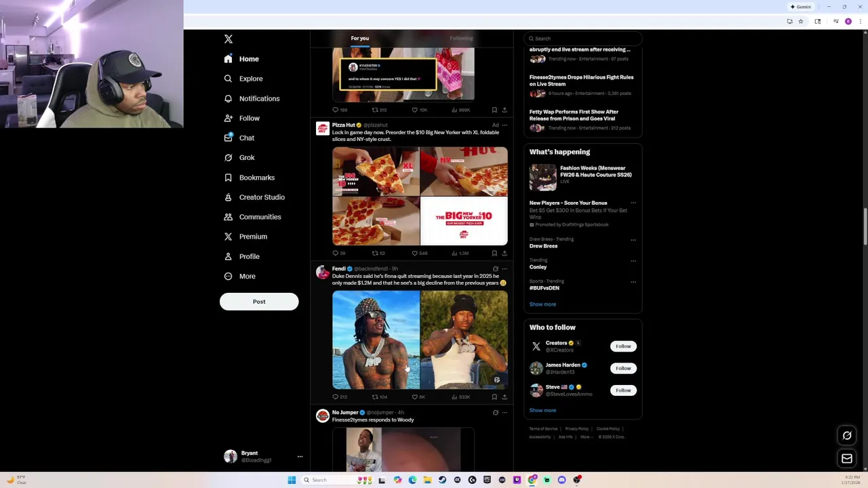Open the Privacy Policy footer link
Viewport: 868px width, 488px height.
(577, 429)
